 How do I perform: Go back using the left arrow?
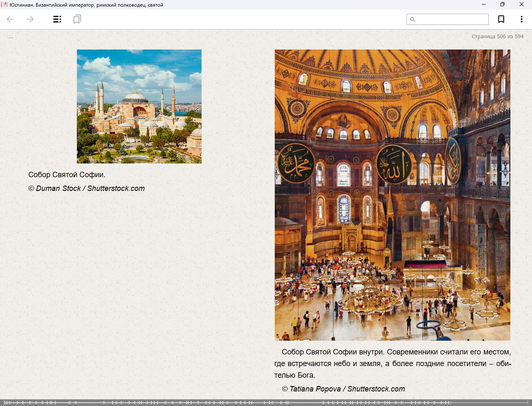(x=10, y=19)
